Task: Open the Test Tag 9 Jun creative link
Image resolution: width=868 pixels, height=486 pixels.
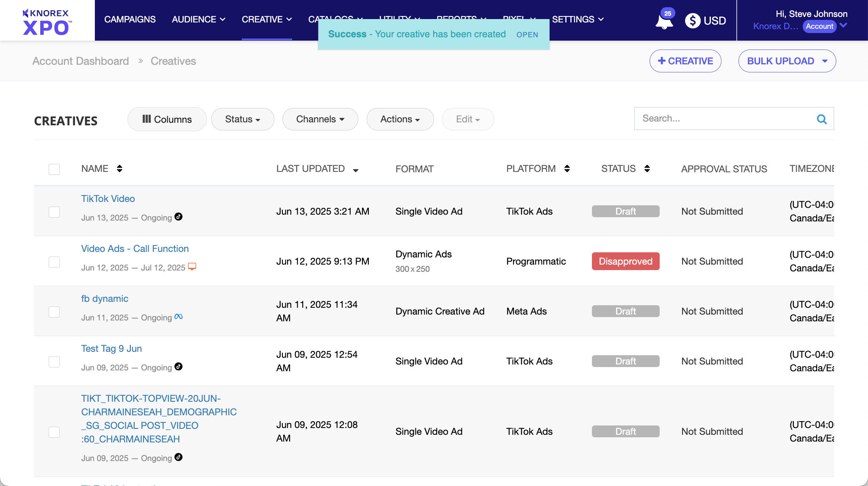Action: coord(111,348)
